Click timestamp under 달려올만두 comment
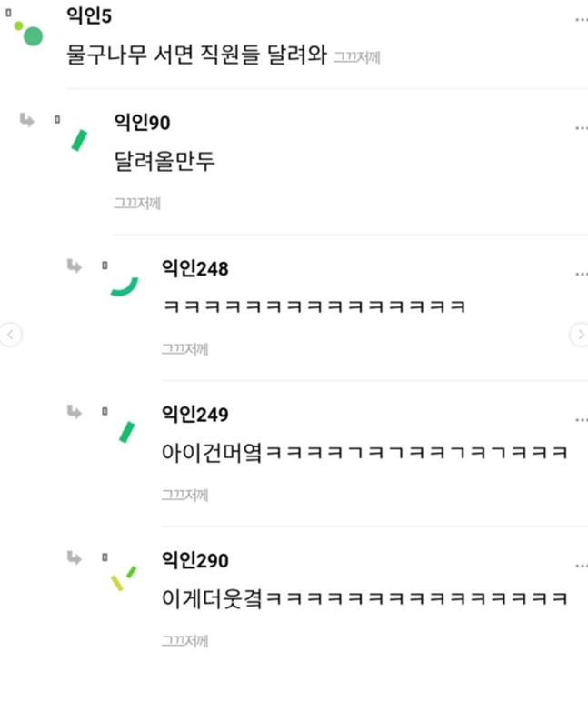 point(137,204)
